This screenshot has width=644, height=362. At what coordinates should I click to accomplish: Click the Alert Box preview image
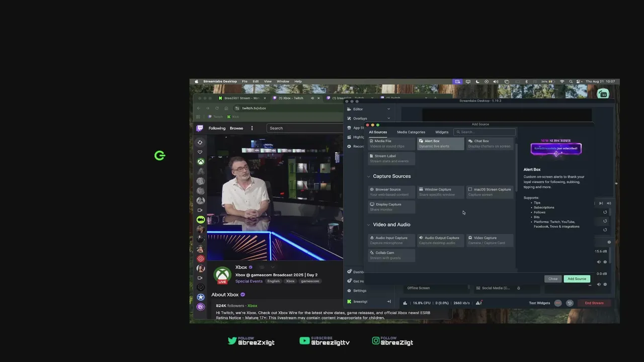pos(556,148)
